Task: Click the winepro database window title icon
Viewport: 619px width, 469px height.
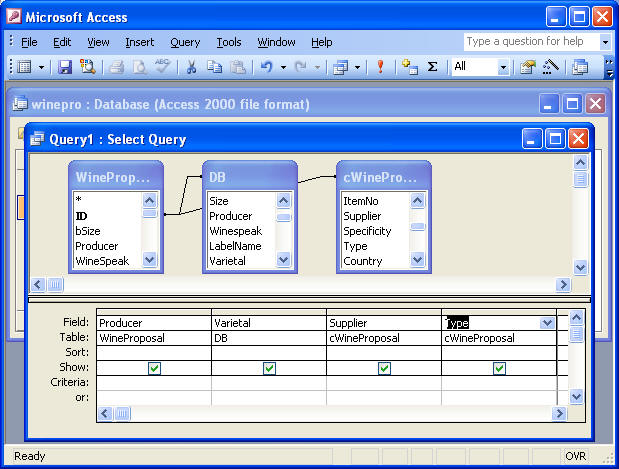Action: 20,104
